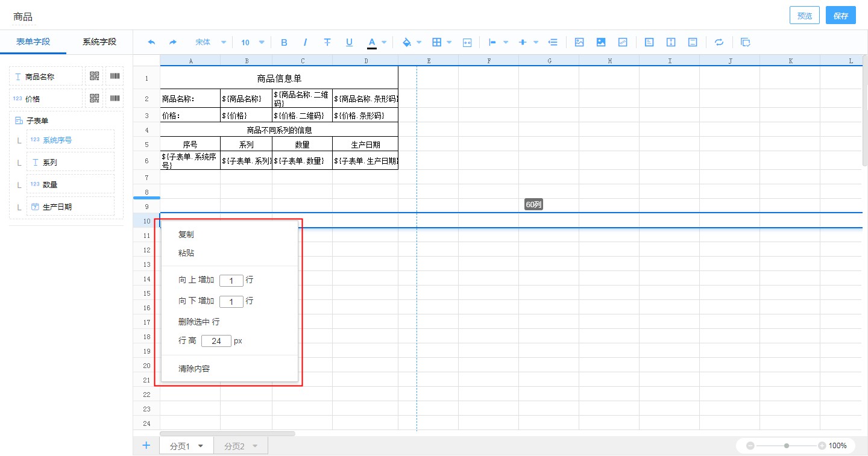Open the fill color bucket tool
868x456 pixels.
pos(407,42)
